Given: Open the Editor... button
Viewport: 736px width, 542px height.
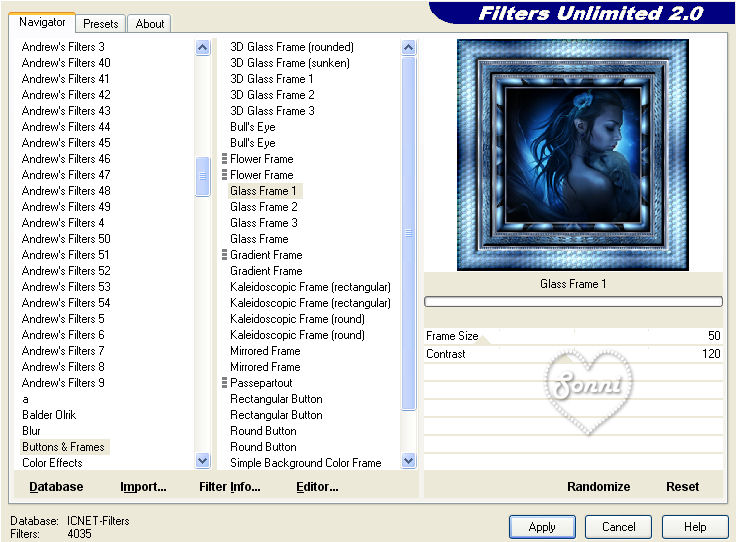Looking at the screenshot, I should point(317,487).
